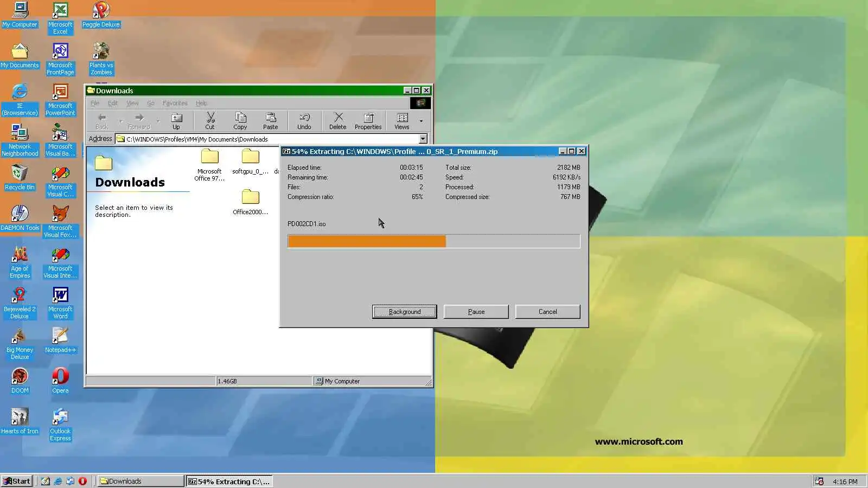Open Microsoft Excel desktop shortcut
This screenshot has width=868, height=488.
[x=60, y=18]
